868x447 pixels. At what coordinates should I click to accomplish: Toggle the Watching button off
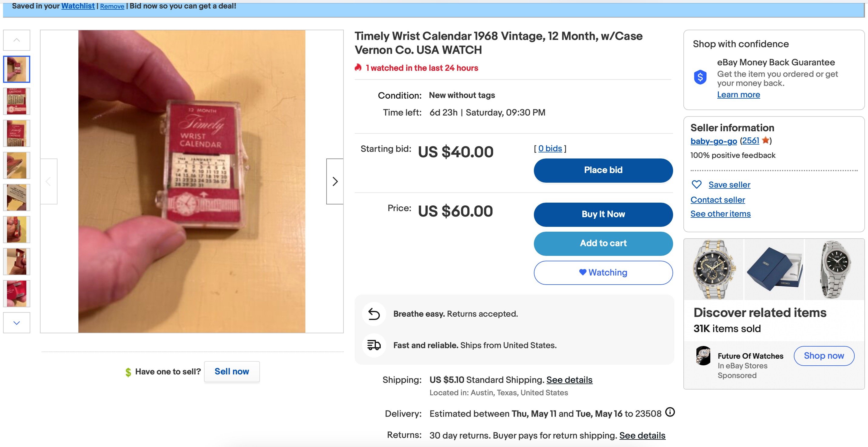click(603, 272)
